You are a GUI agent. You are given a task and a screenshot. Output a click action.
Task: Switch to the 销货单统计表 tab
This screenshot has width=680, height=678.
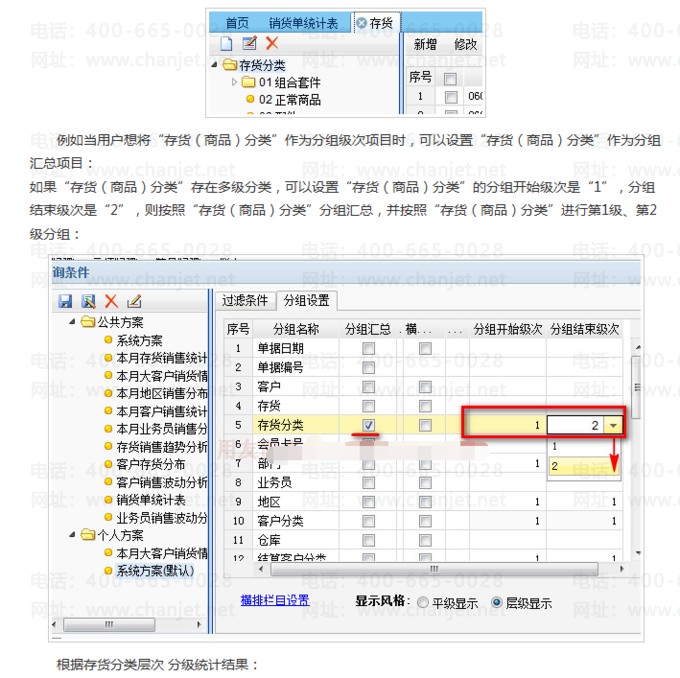(303, 23)
